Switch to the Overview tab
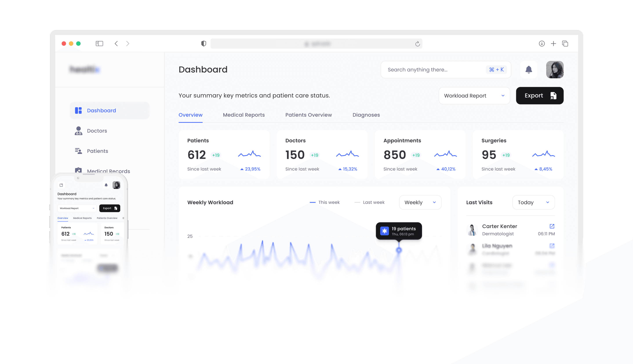Viewport: 633px width, 364px height. [x=190, y=115]
